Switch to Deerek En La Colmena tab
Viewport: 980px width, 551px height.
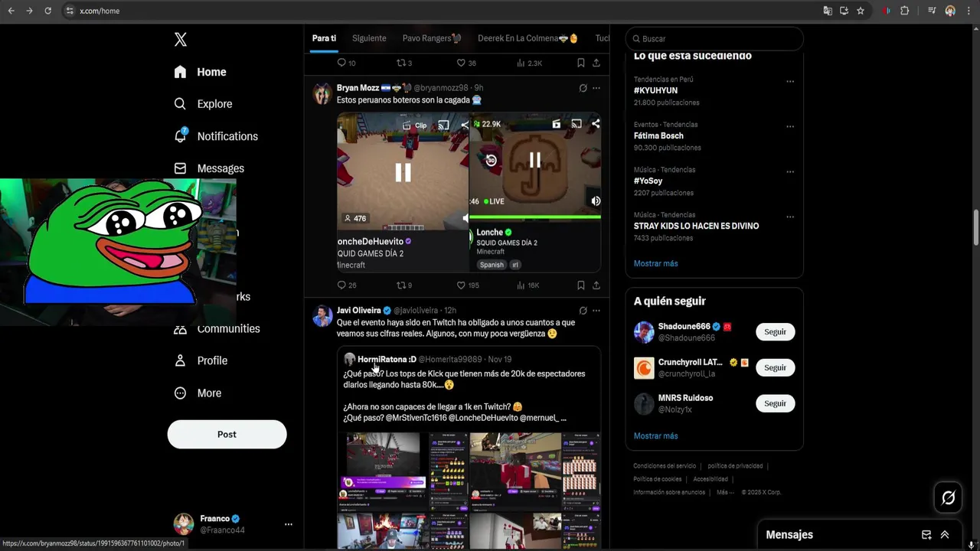[528, 38]
